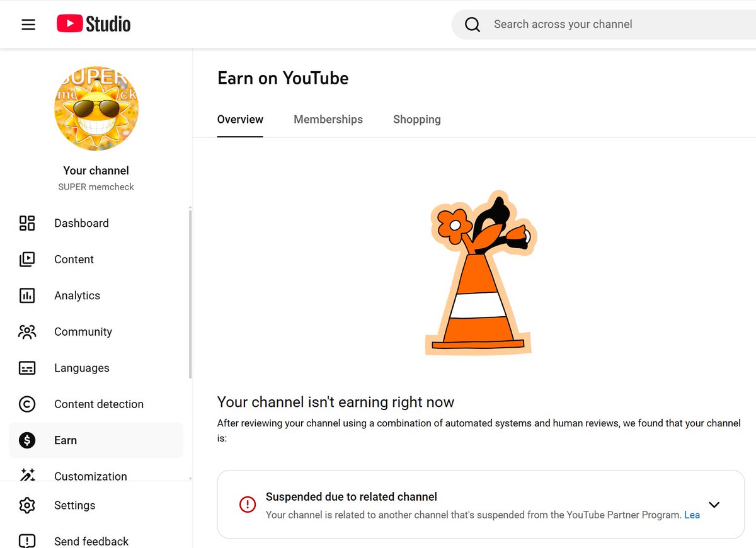Click the Content video library icon
Screen dimensions: 756x548
27,260
